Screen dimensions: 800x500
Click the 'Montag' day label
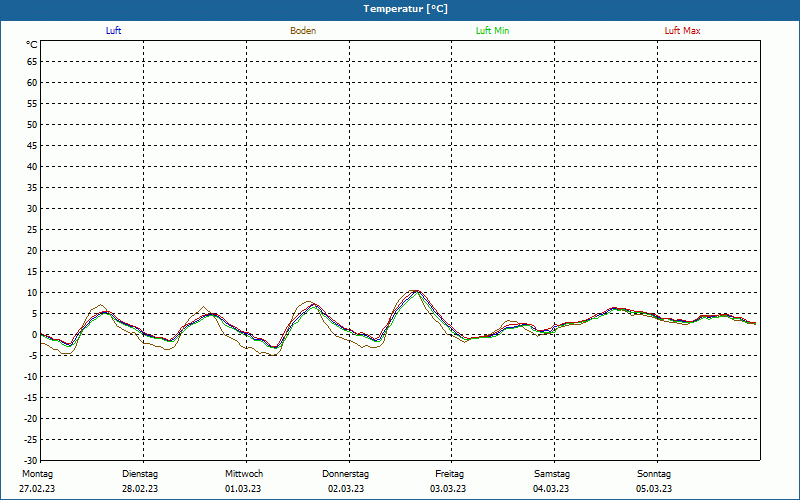pyautogui.click(x=37, y=474)
